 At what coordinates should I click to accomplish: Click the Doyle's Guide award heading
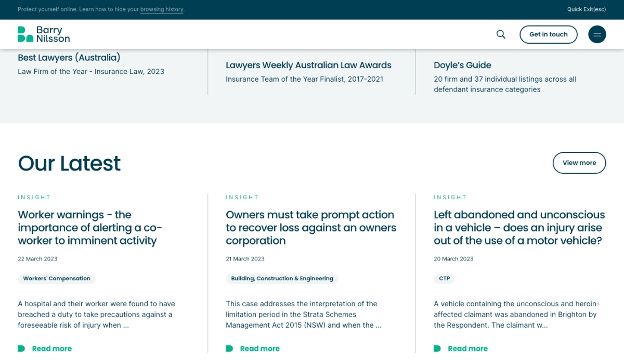point(462,65)
